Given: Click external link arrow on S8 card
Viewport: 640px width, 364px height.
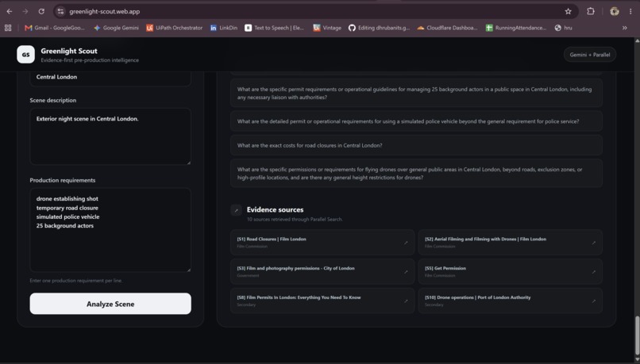Looking at the screenshot, I should pyautogui.click(x=406, y=301).
